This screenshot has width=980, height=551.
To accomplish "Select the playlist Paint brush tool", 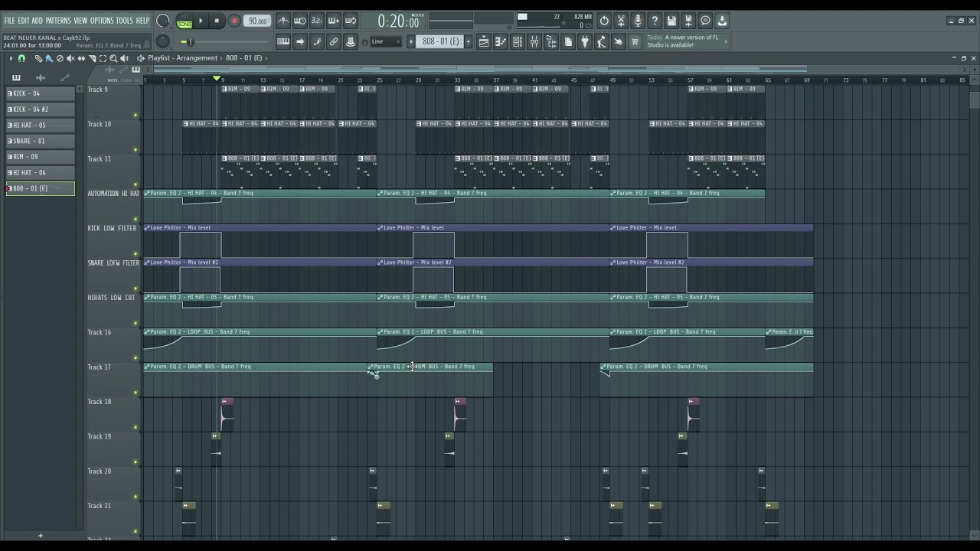I will [49, 58].
